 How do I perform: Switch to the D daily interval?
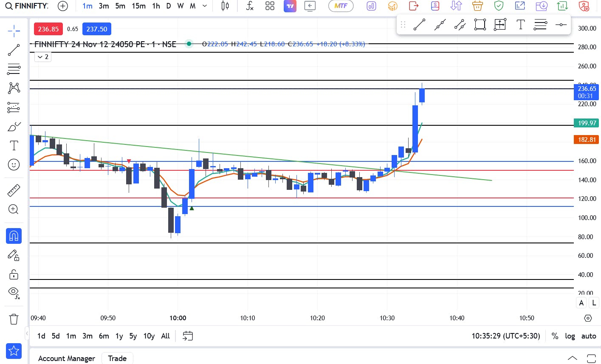pos(169,6)
